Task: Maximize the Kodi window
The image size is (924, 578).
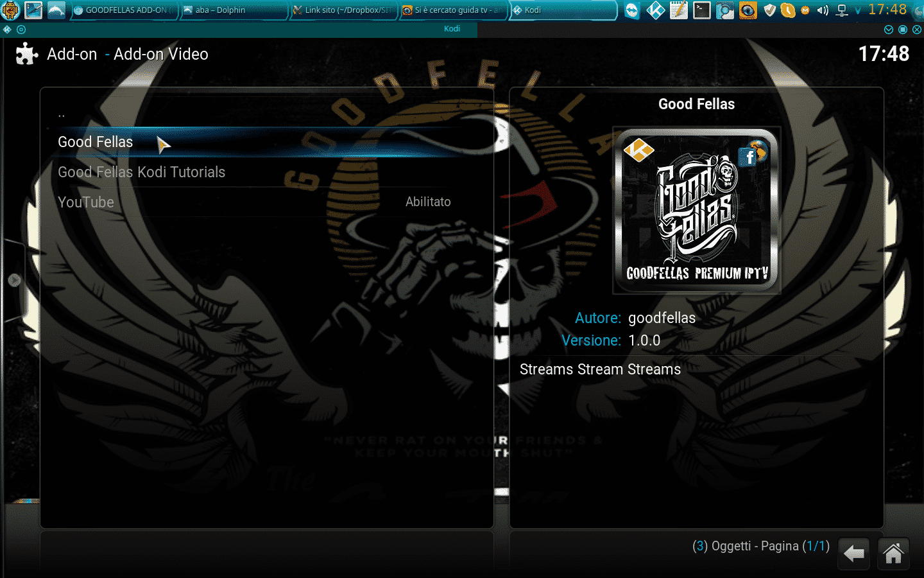Action: (x=903, y=30)
